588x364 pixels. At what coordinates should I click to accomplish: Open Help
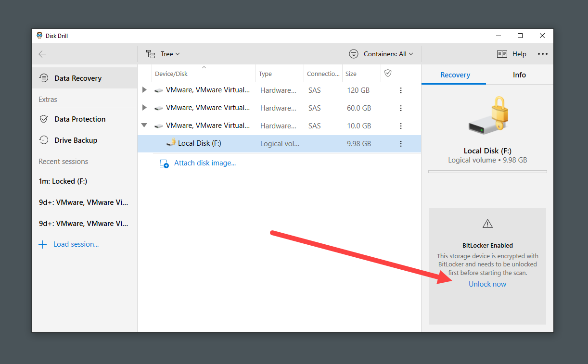(x=511, y=54)
